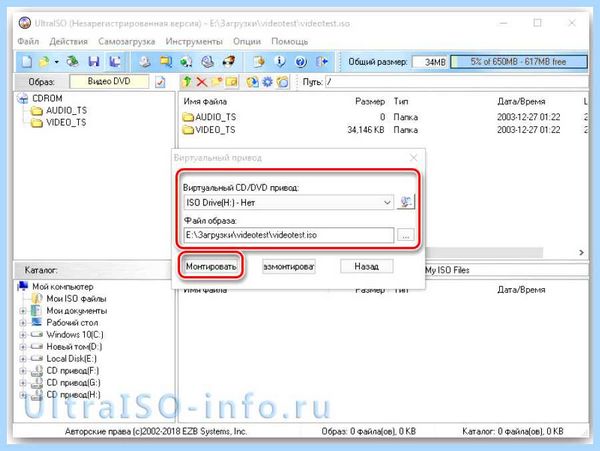600x451 pixels.
Task: Click the Information (i) toolbar icon
Action: [280, 62]
